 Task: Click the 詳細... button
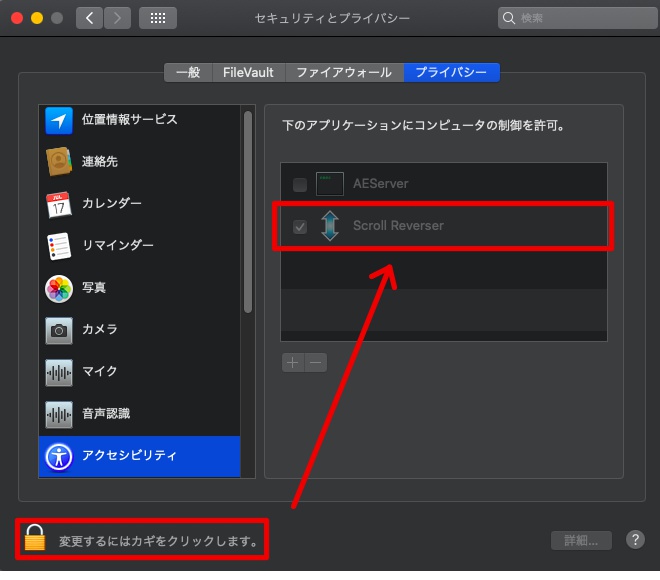[581, 540]
